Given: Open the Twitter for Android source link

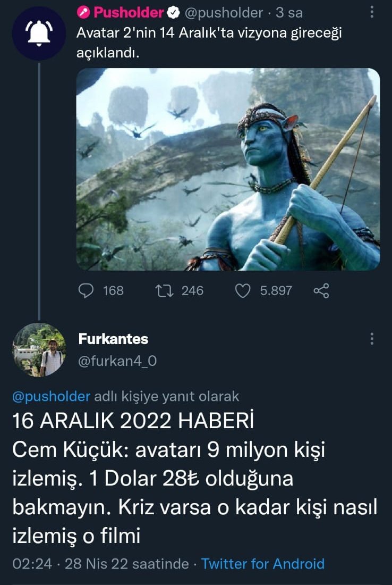Looking at the screenshot, I should coord(263,563).
